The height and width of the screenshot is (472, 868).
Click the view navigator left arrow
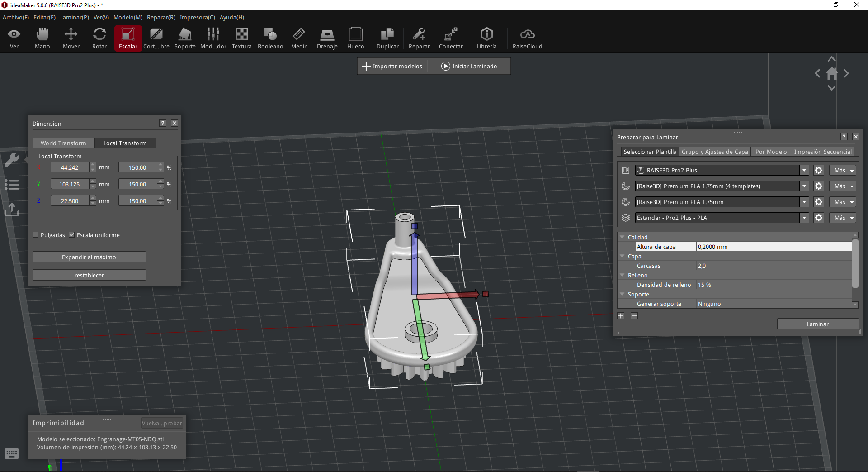[x=817, y=73]
